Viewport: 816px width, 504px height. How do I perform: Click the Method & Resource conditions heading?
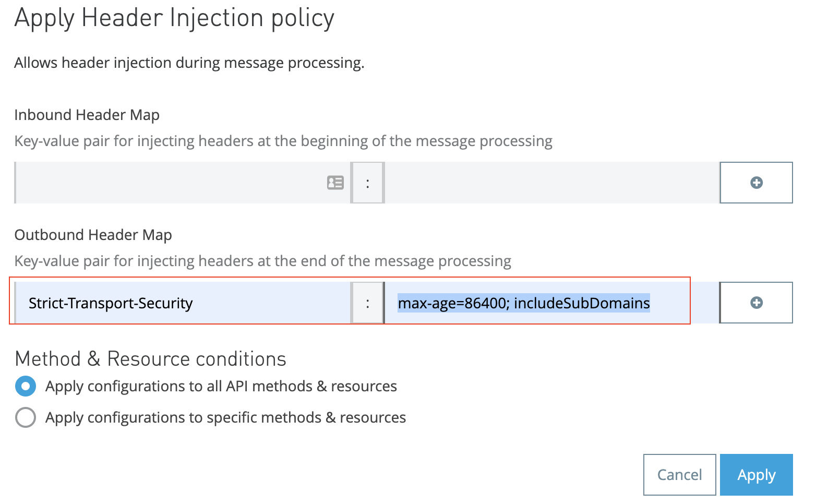(x=151, y=359)
